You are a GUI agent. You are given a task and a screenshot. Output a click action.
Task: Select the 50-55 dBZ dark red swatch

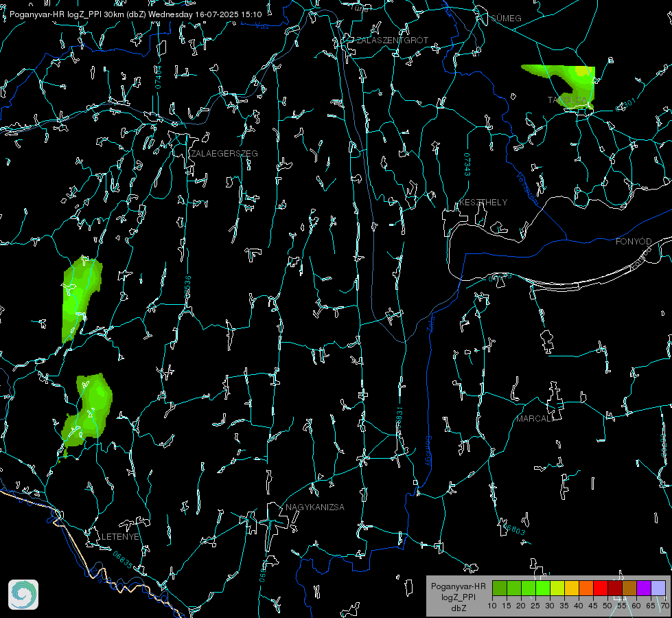[x=614, y=588]
